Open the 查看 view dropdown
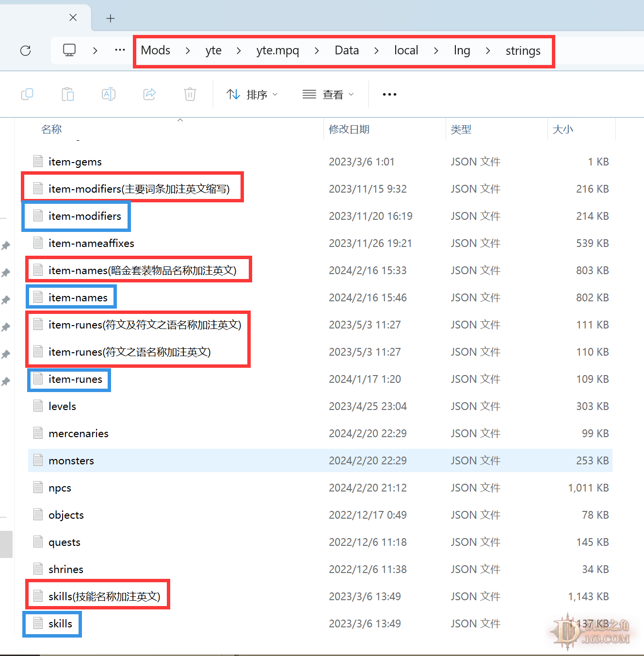The width and height of the screenshot is (644, 656). 328,95
